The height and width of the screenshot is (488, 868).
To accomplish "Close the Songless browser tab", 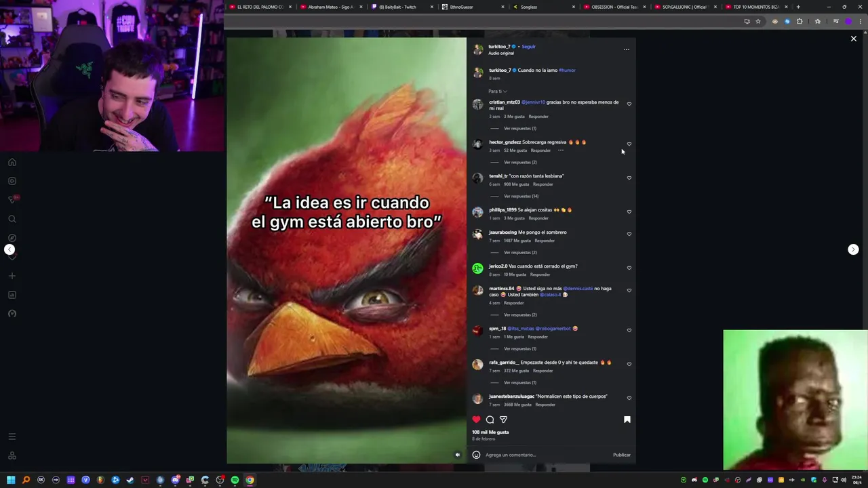I will click(x=574, y=7).
